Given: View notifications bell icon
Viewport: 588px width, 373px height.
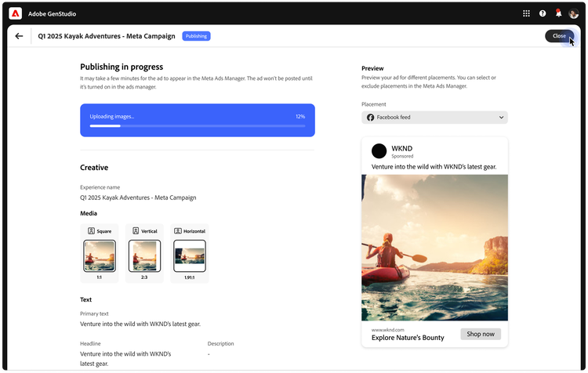Looking at the screenshot, I should (x=558, y=13).
